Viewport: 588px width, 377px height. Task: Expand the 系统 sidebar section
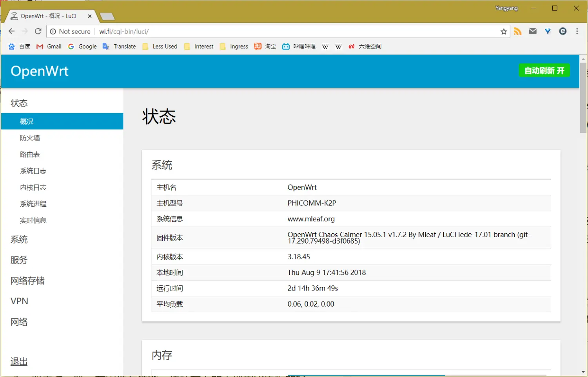(x=19, y=240)
